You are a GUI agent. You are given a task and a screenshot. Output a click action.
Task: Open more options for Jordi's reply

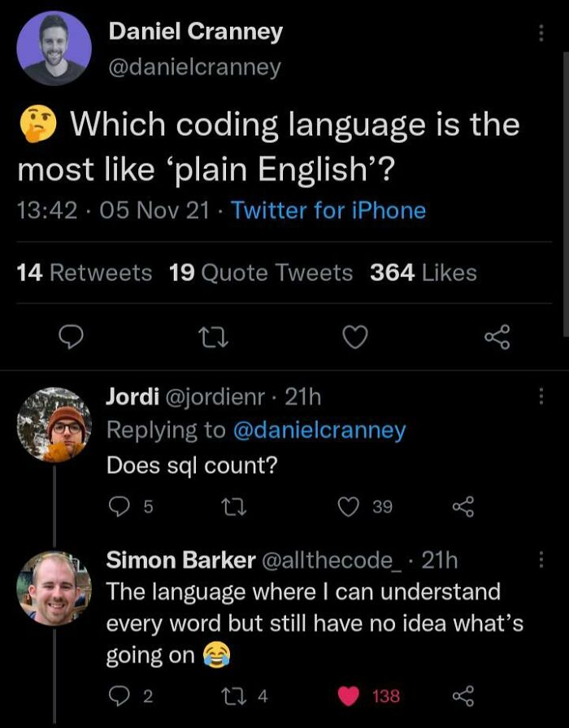541,397
